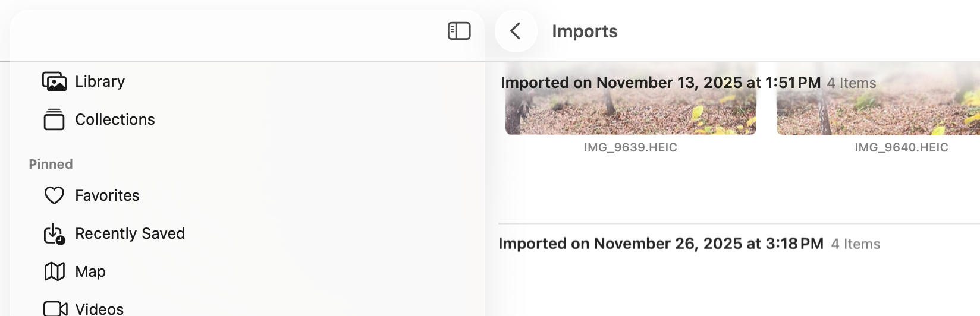Viewport: 980px width, 316px height.
Task: Click the Map icon in sidebar
Action: click(54, 271)
